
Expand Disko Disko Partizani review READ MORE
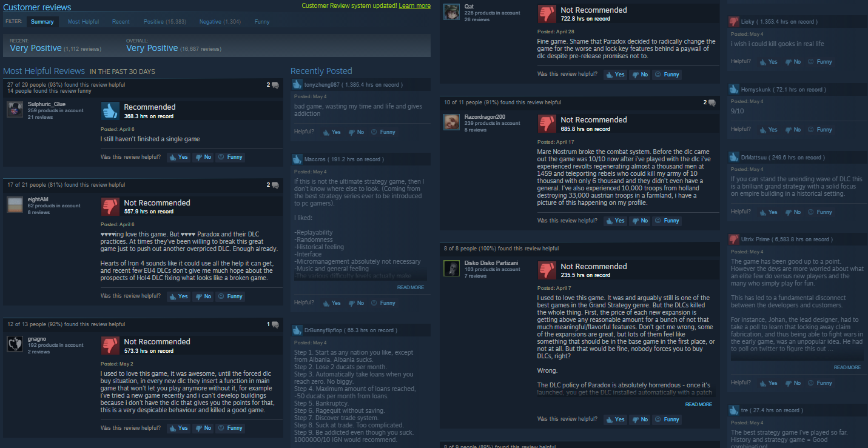699,404
